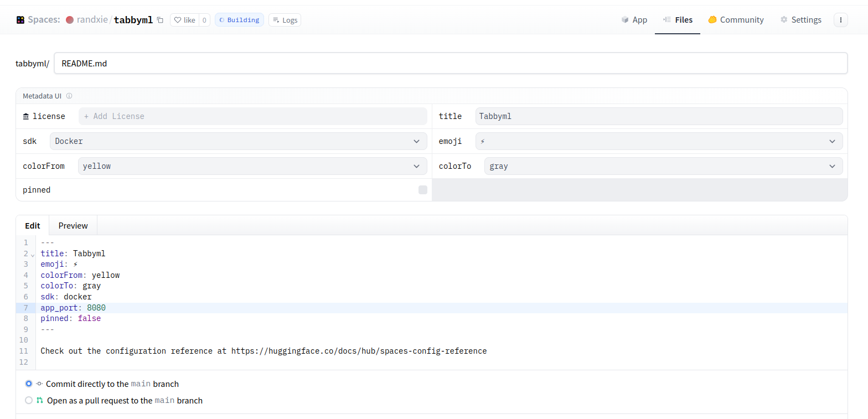
Task: Click the randxie user avatar icon
Action: [70, 20]
